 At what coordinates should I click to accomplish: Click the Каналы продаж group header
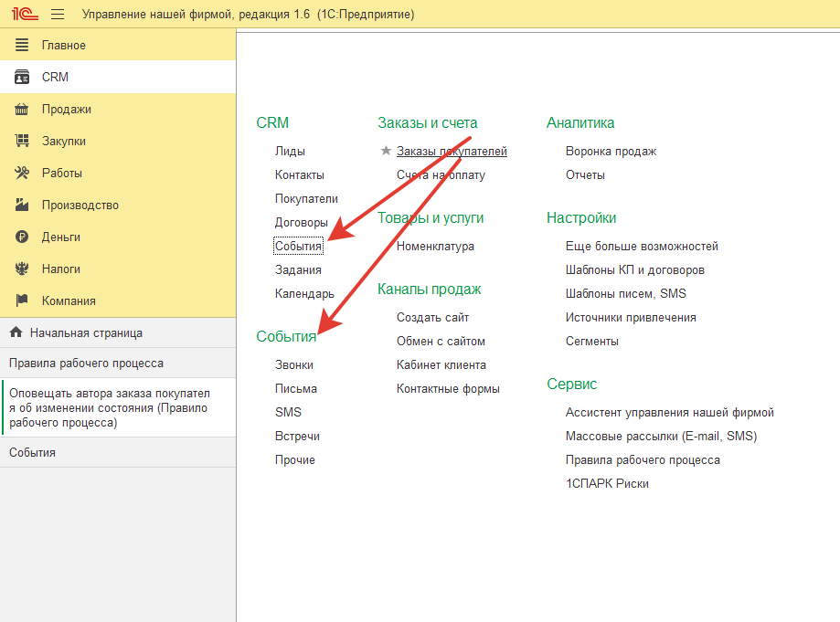429,289
